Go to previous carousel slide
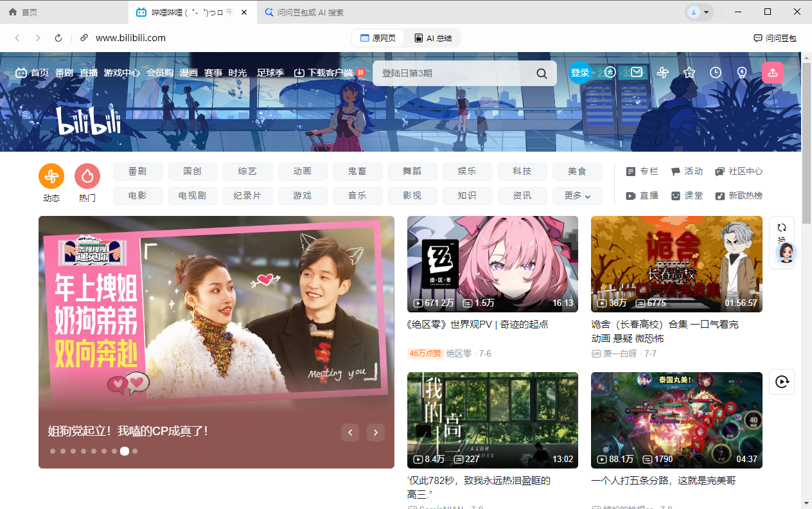Viewport: 812px width, 509px height. coord(349,433)
